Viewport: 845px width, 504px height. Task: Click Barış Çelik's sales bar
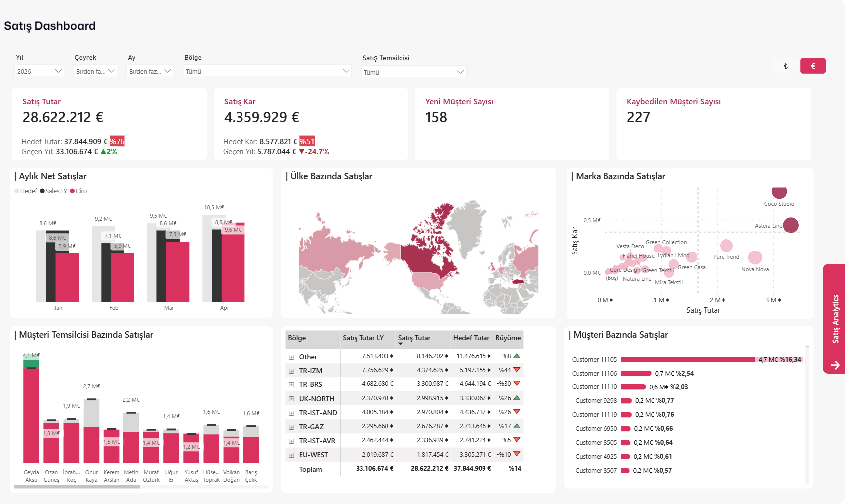[251, 450]
